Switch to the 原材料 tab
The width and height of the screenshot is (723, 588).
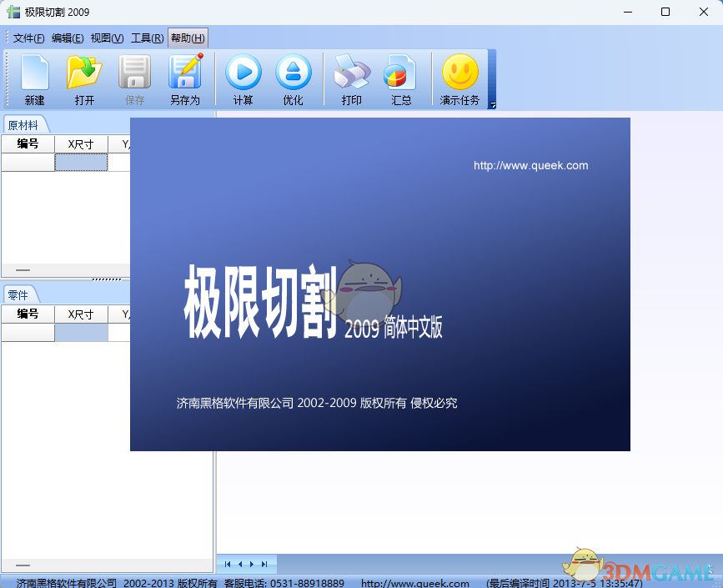25,125
